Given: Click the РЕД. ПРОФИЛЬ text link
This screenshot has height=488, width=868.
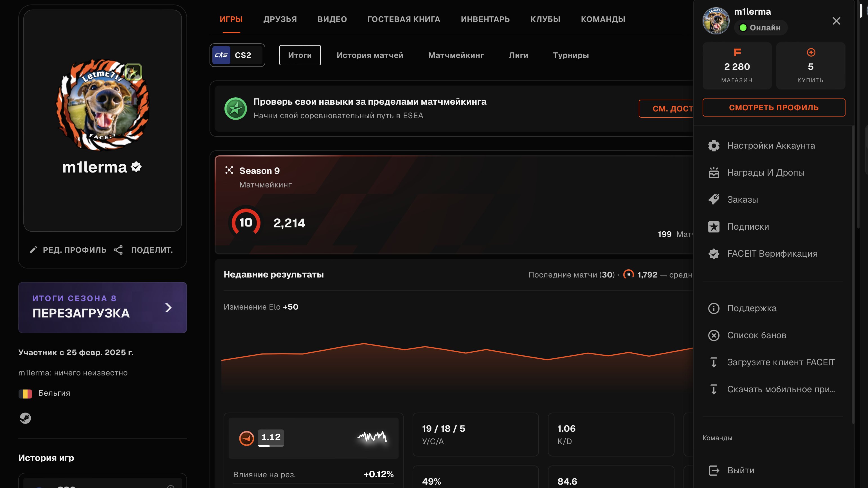Looking at the screenshot, I should [x=75, y=250].
